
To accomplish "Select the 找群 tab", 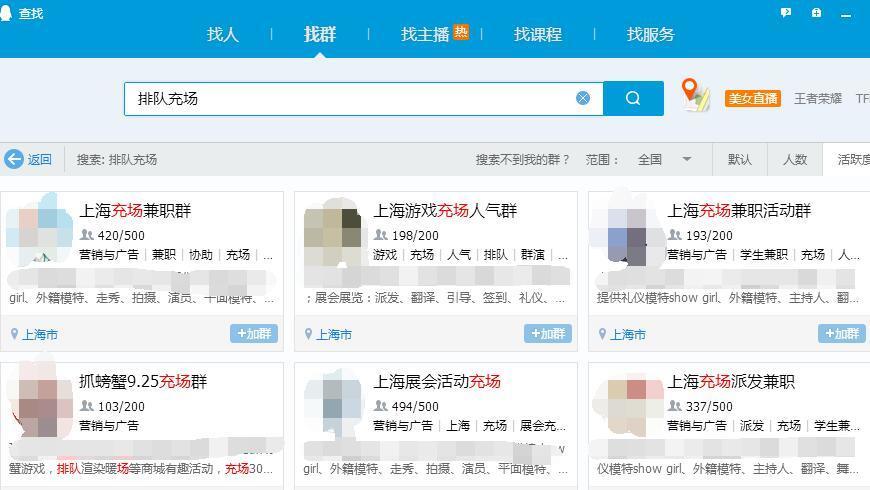I will [320, 34].
